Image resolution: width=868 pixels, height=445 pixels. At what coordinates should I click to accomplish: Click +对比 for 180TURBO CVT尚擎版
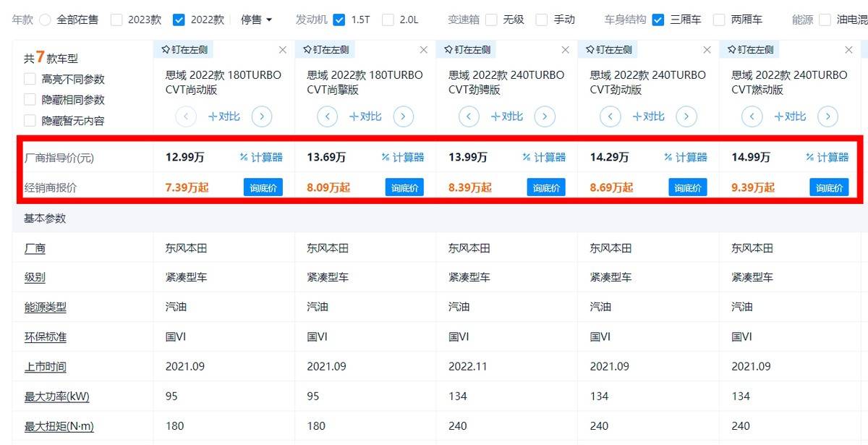pos(365,116)
